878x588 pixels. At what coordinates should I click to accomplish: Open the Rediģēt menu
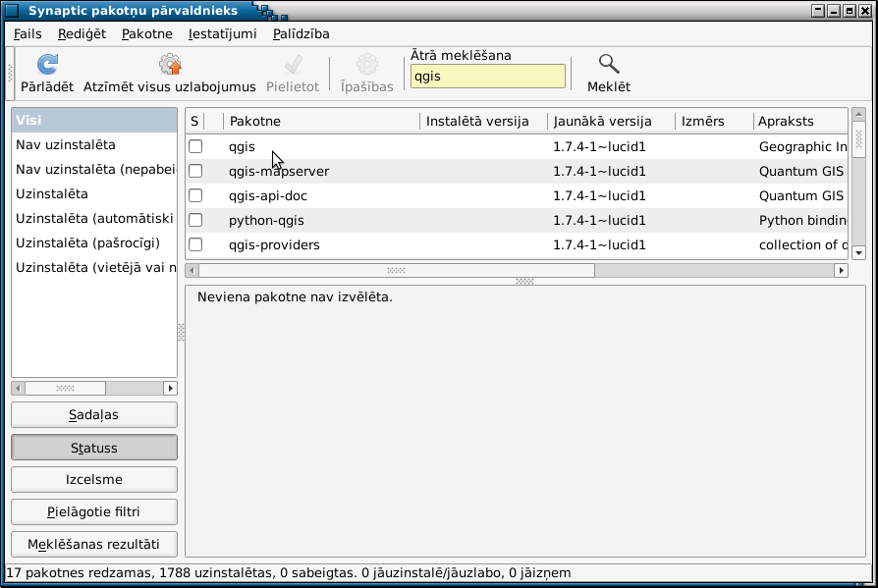click(82, 34)
